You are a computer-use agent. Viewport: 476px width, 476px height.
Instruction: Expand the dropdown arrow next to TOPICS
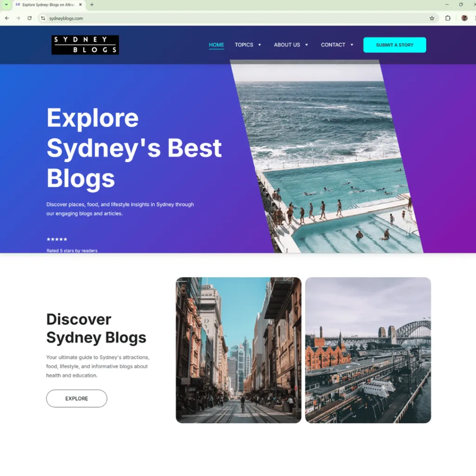click(x=259, y=45)
